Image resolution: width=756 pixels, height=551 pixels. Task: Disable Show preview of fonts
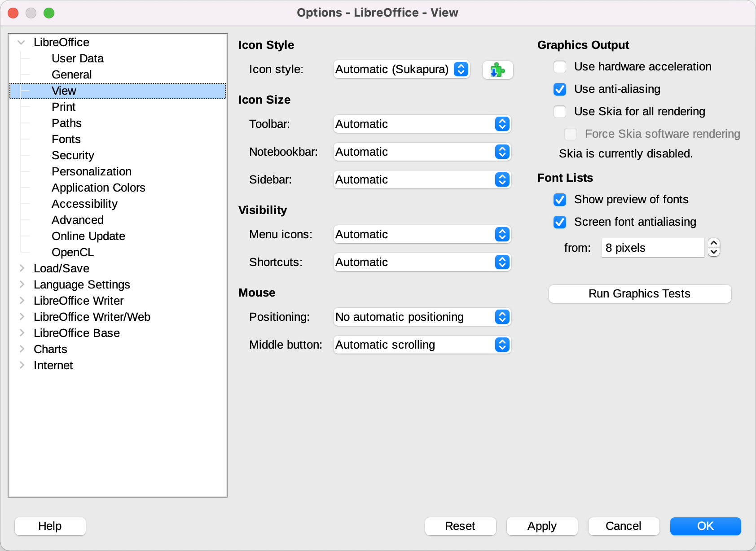[x=560, y=200]
